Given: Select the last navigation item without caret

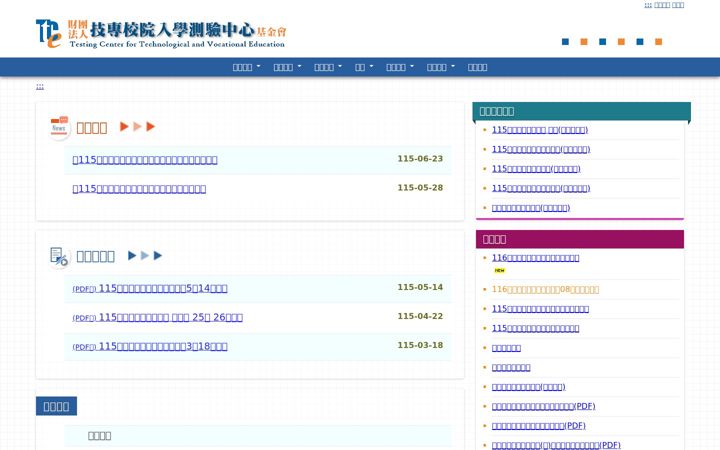Looking at the screenshot, I should (x=477, y=67).
